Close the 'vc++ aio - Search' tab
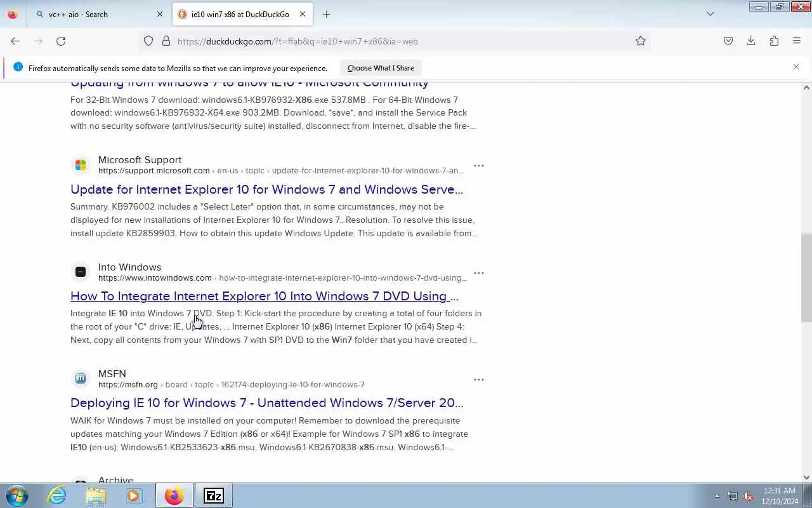812x508 pixels. [159, 14]
